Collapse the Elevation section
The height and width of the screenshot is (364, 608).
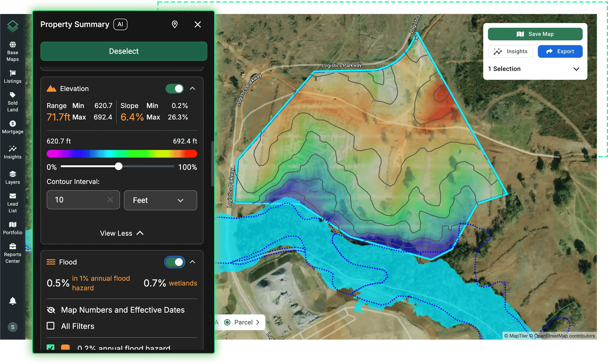pos(192,88)
